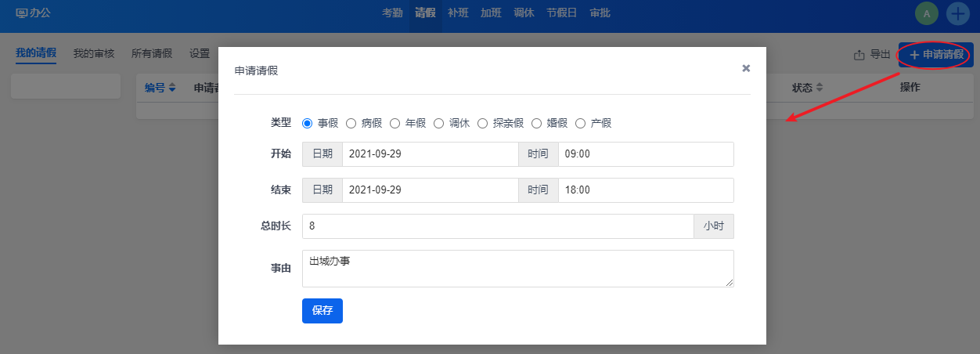Click the 申请请假 apply button
980x354 pixels.
click(935, 55)
